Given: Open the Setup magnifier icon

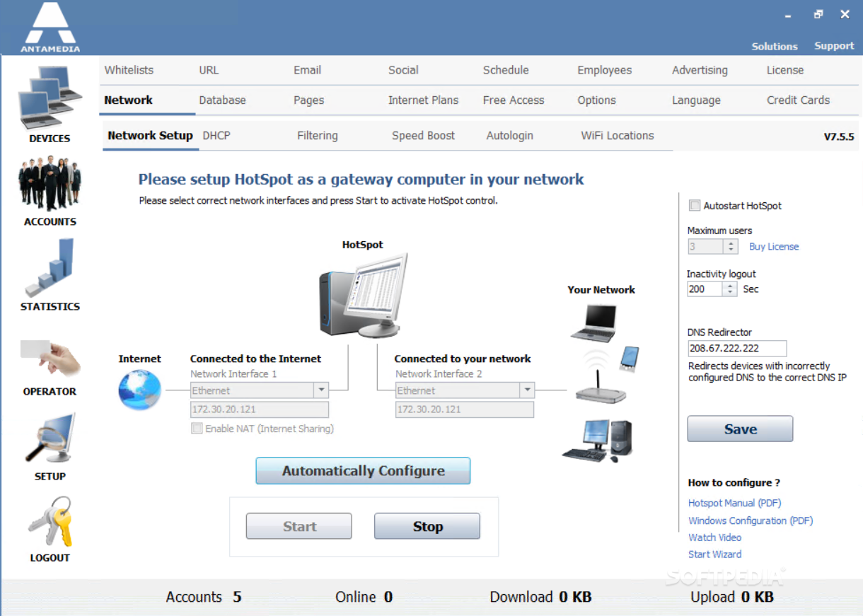Looking at the screenshot, I should 50,438.
